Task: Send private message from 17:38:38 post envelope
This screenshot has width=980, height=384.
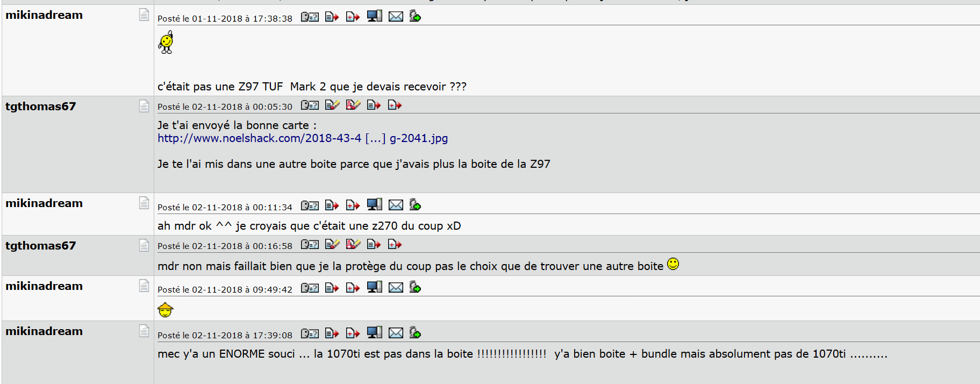Action: [396, 17]
